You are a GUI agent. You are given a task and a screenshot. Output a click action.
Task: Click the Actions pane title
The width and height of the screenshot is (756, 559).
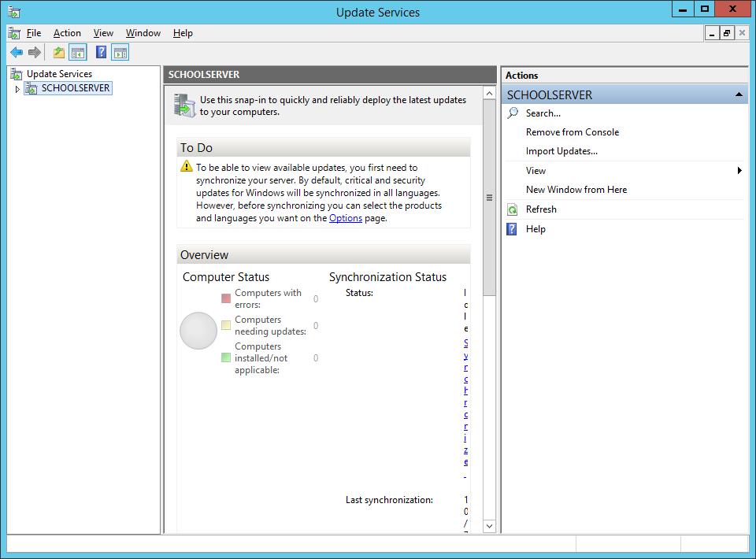coord(521,76)
